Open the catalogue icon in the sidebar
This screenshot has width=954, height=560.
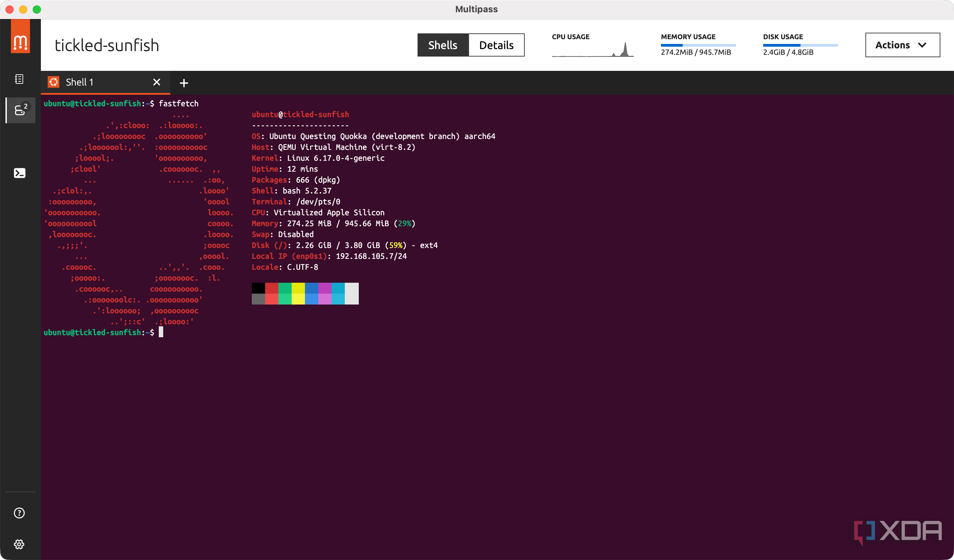click(x=19, y=79)
